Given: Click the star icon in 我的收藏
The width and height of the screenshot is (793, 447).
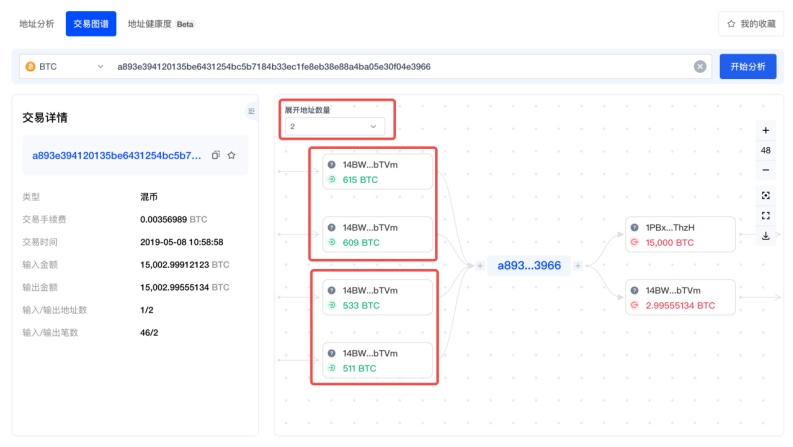Looking at the screenshot, I should 731,24.
